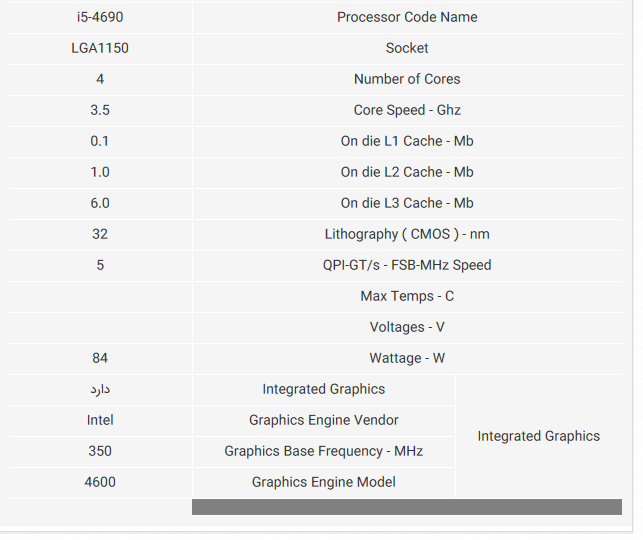643x540 pixels.
Task: Click the 6.0 L3 cache value
Action: (100, 203)
